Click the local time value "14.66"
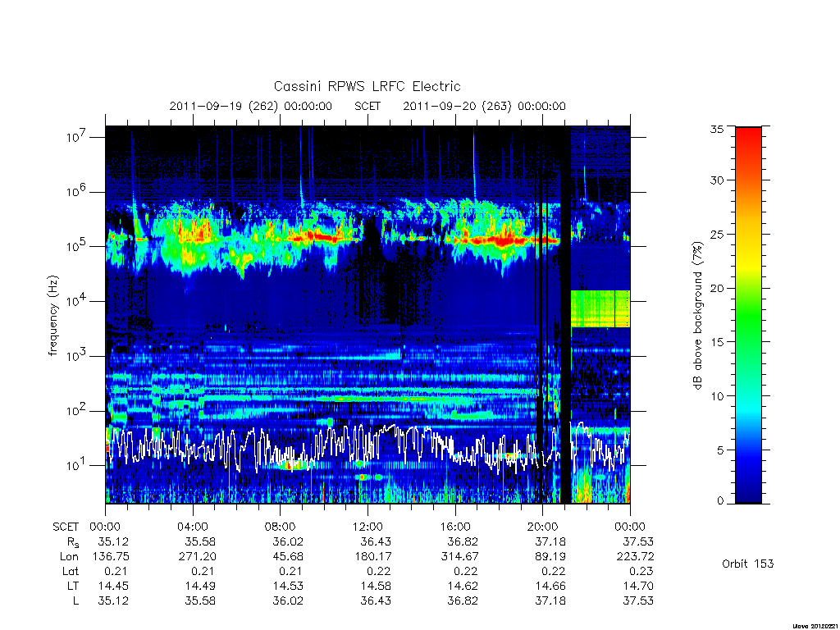The width and height of the screenshot is (840, 630). click(x=550, y=586)
